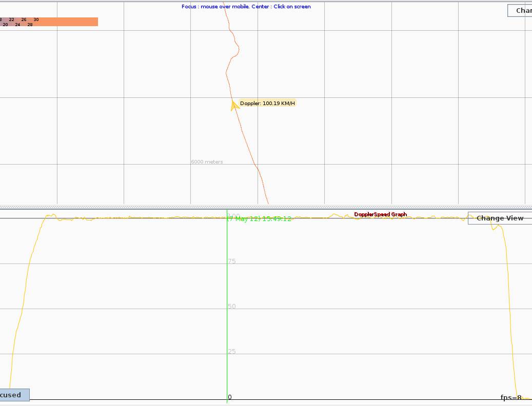Click the blue focus instruction text atop the map

pyautogui.click(x=246, y=7)
